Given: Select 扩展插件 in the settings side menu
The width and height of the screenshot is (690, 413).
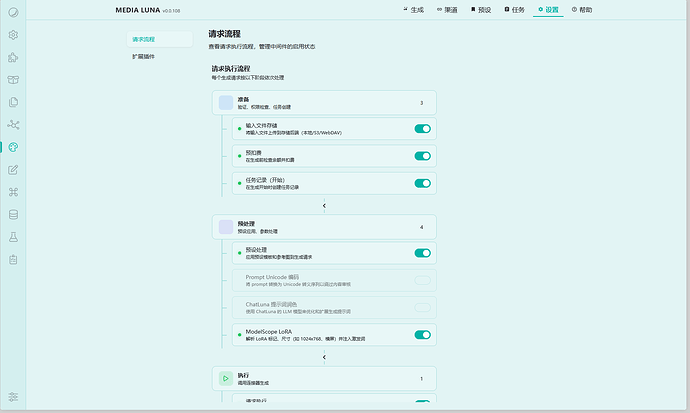Looking at the screenshot, I should [x=145, y=57].
